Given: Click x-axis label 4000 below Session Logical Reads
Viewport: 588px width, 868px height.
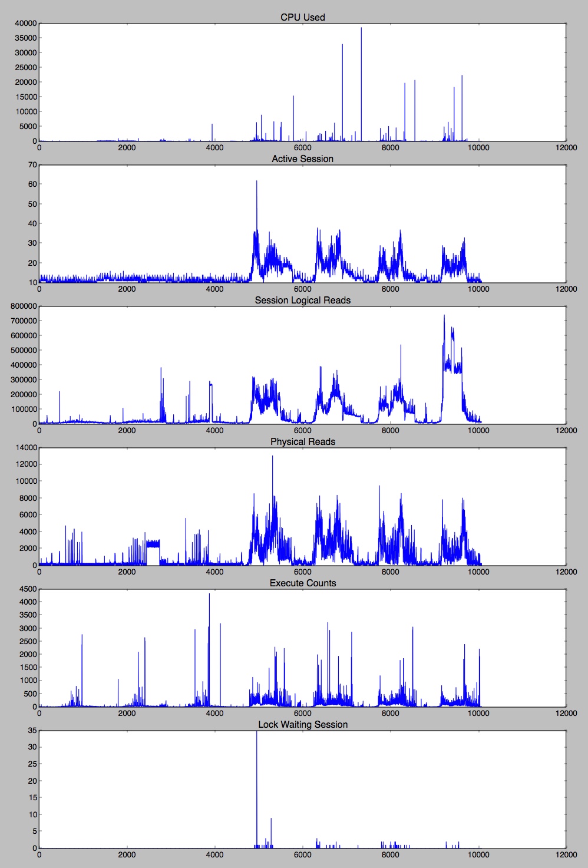Looking at the screenshot, I should tap(214, 430).
